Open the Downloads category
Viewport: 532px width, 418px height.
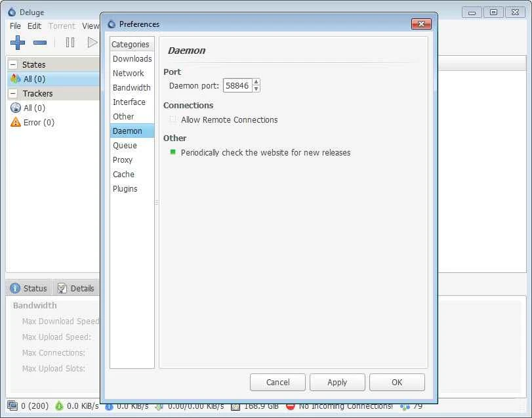(x=132, y=58)
